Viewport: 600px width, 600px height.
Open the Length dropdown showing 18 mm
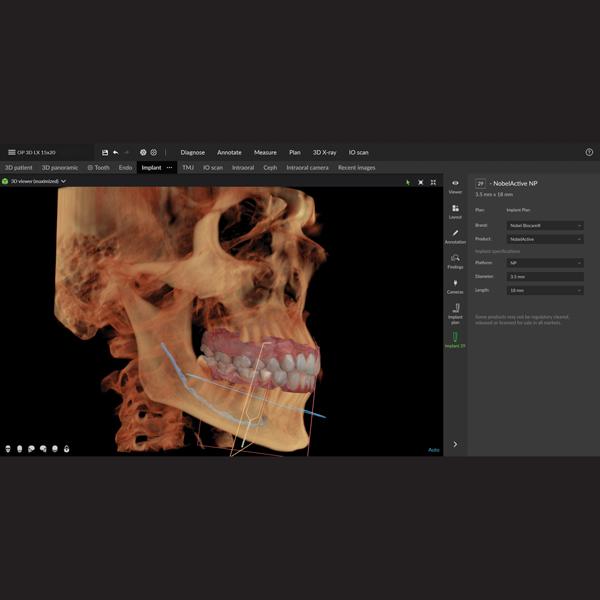click(545, 290)
